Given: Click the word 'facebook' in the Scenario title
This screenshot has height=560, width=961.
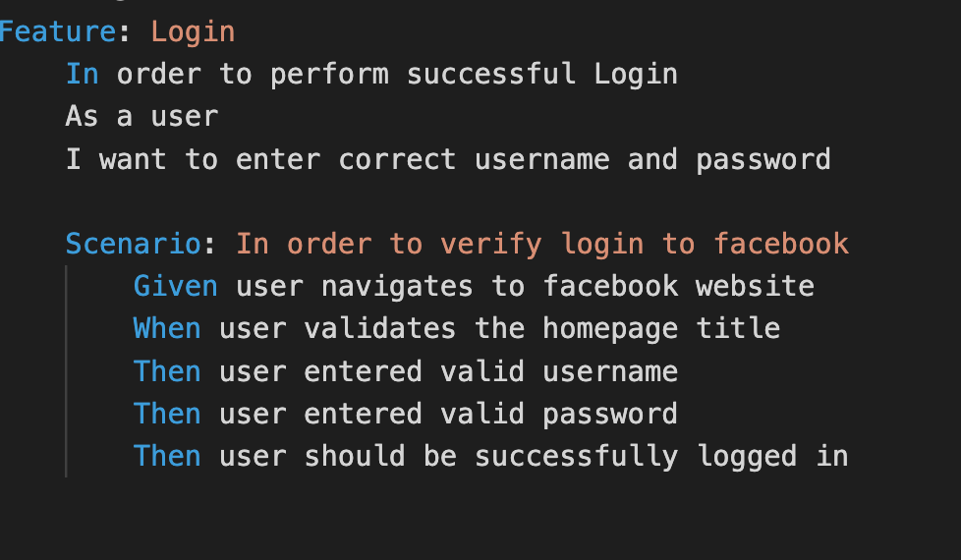Looking at the screenshot, I should 781,244.
